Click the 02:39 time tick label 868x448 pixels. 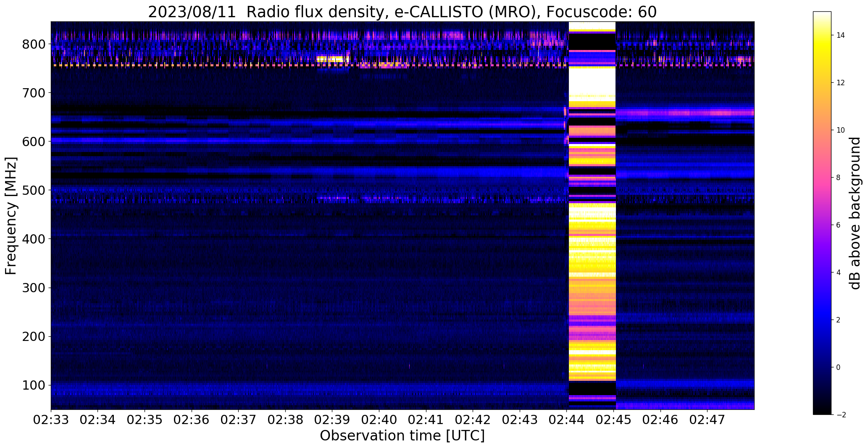[x=332, y=420]
